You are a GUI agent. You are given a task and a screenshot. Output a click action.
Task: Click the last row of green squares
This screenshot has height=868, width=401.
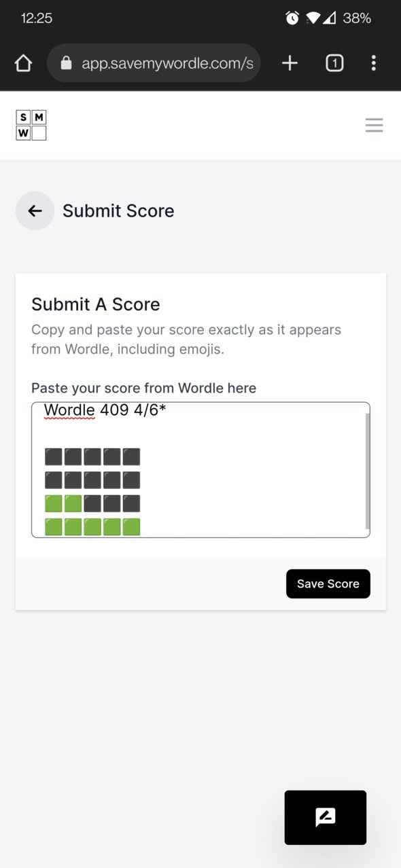(x=92, y=527)
